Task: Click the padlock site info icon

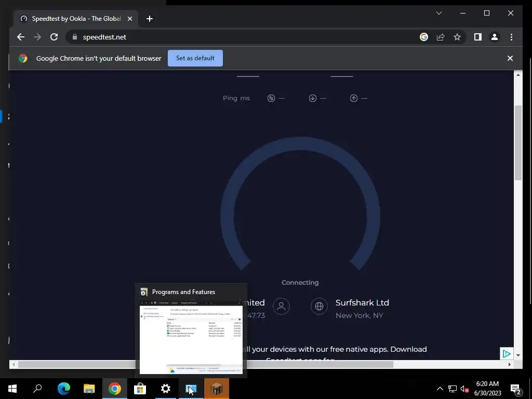Action: [x=75, y=37]
